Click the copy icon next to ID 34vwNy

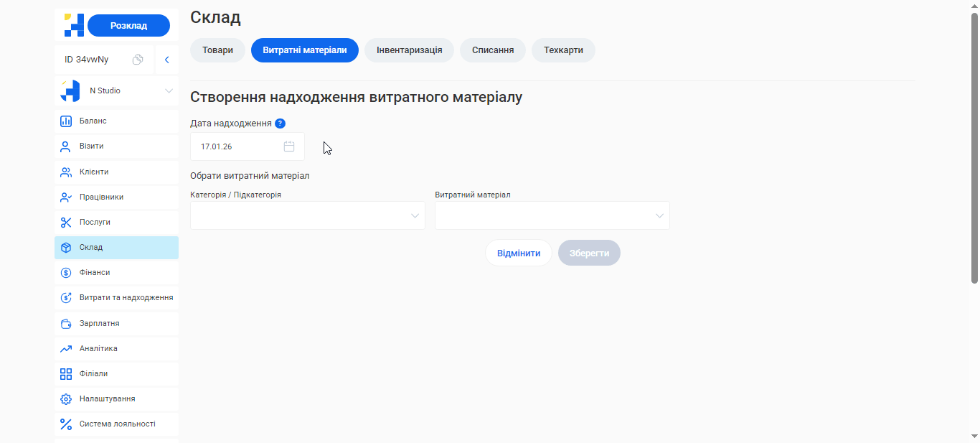click(138, 60)
